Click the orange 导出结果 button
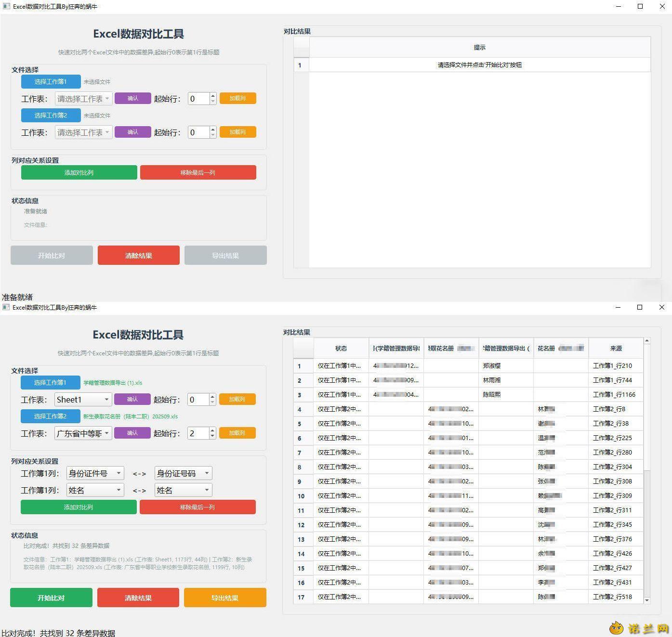The width and height of the screenshot is (672, 637). coord(225,598)
